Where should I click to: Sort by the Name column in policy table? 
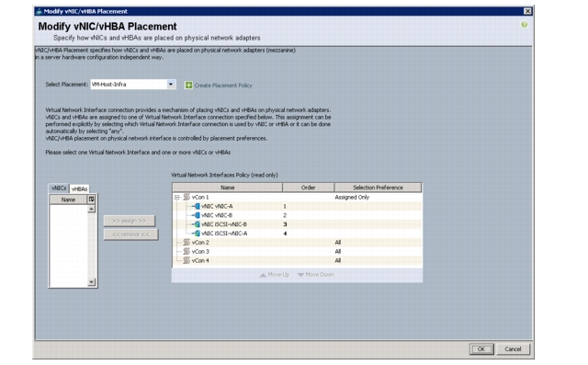227,188
